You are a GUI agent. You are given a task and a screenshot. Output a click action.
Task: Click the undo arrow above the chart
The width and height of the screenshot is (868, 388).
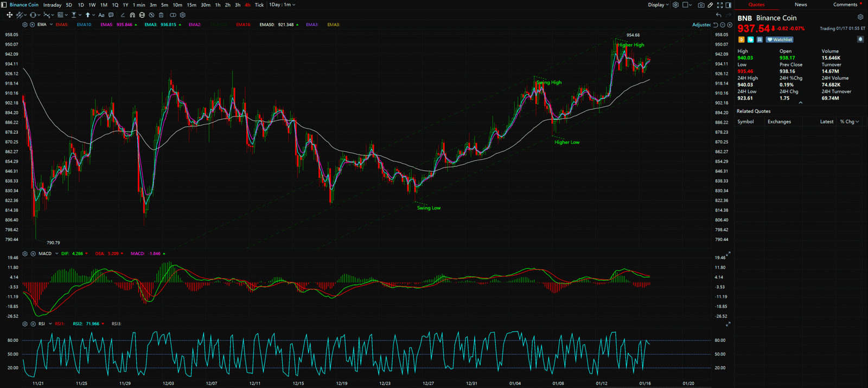point(719,15)
